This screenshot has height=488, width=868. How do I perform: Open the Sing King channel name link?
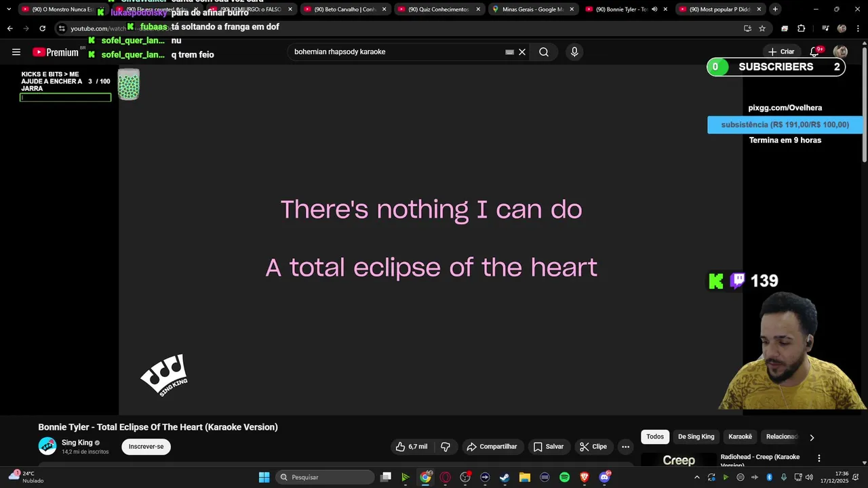77,443
